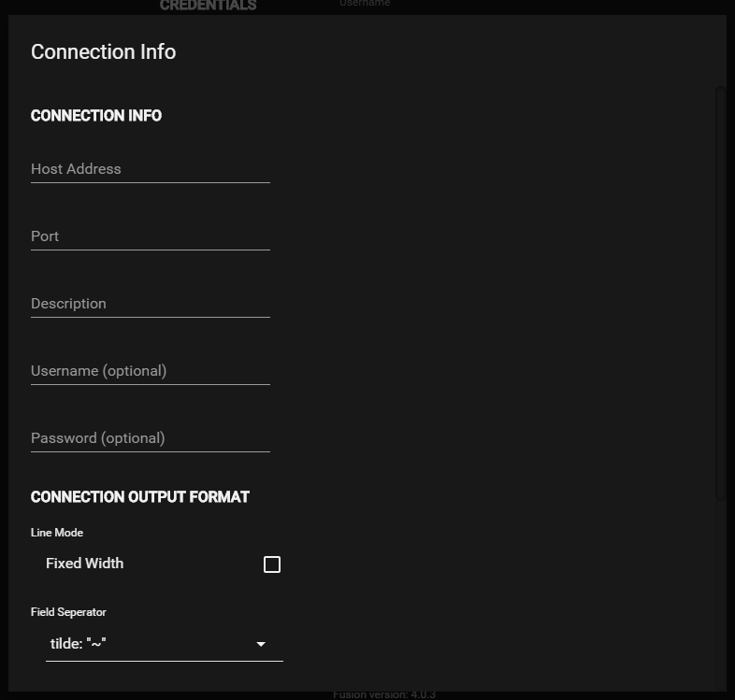Open the Field Seperator tilde dropdown
The width and height of the screenshot is (735, 700).
pos(164,644)
